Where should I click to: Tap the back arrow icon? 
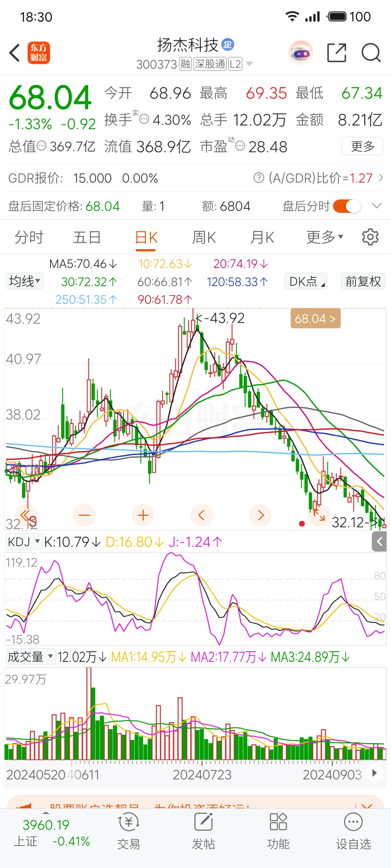[x=14, y=53]
